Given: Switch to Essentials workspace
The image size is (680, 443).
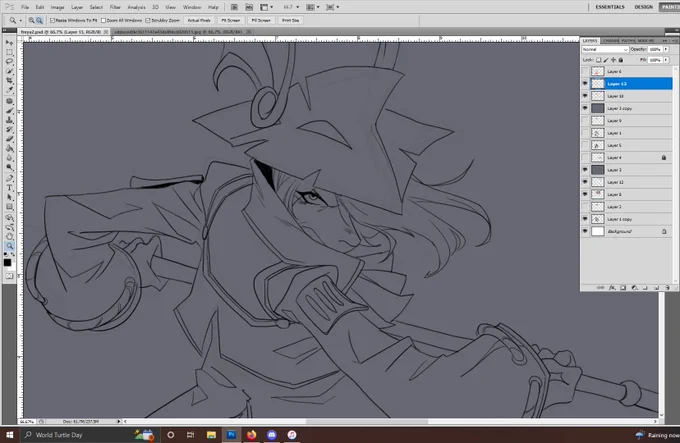Looking at the screenshot, I should tap(610, 7).
